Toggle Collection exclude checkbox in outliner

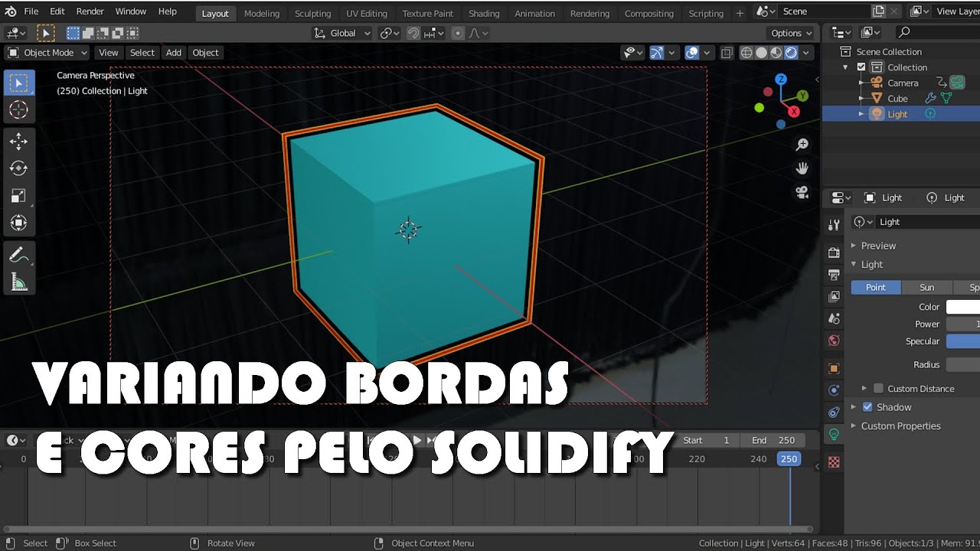861,67
